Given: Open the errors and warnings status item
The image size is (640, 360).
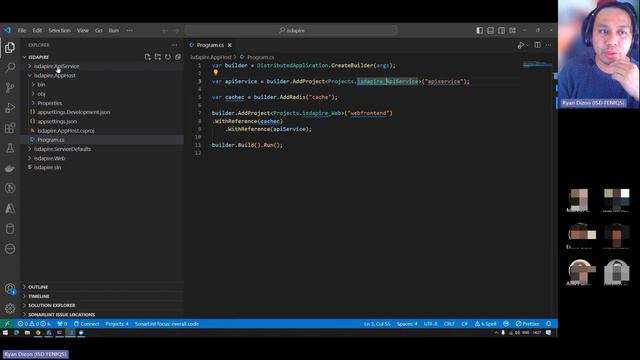Looking at the screenshot, I should (x=34, y=324).
